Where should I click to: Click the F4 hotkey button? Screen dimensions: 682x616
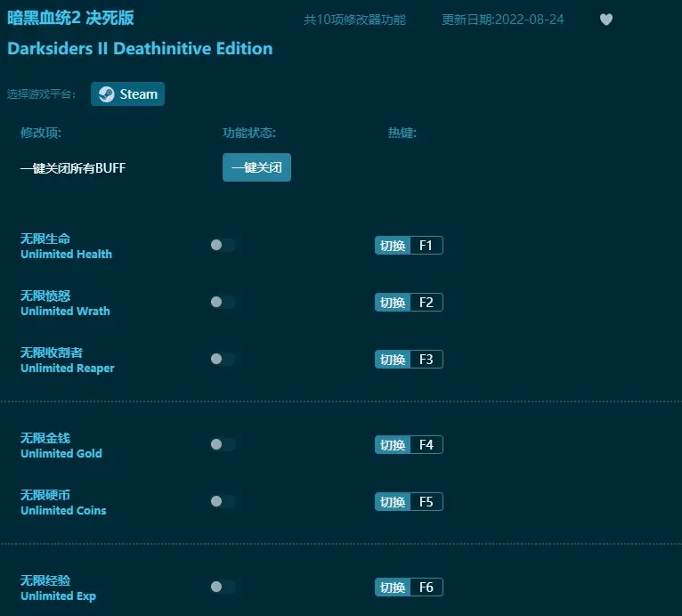pos(425,445)
